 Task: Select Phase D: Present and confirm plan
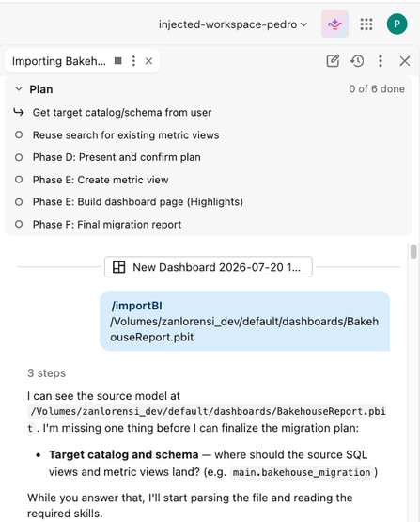click(117, 157)
